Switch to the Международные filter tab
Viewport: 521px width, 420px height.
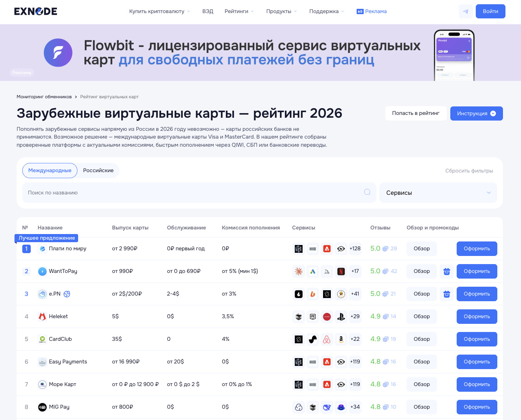[50, 170]
